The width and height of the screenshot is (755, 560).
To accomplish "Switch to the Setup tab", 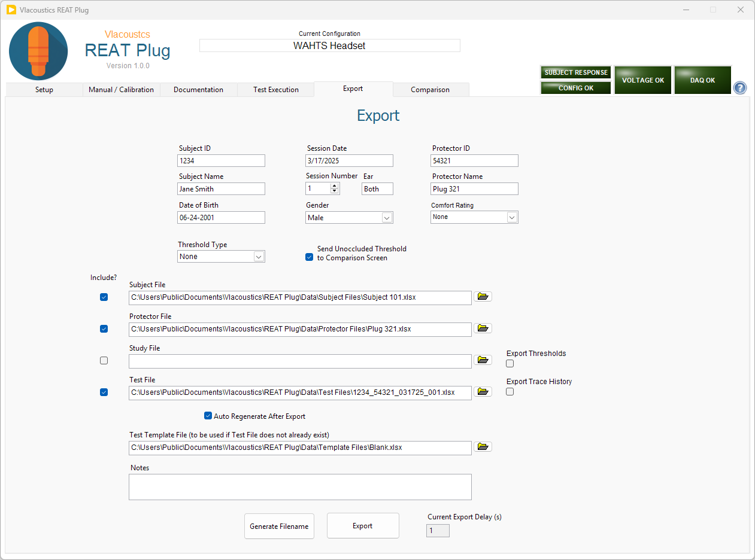I will [x=44, y=90].
